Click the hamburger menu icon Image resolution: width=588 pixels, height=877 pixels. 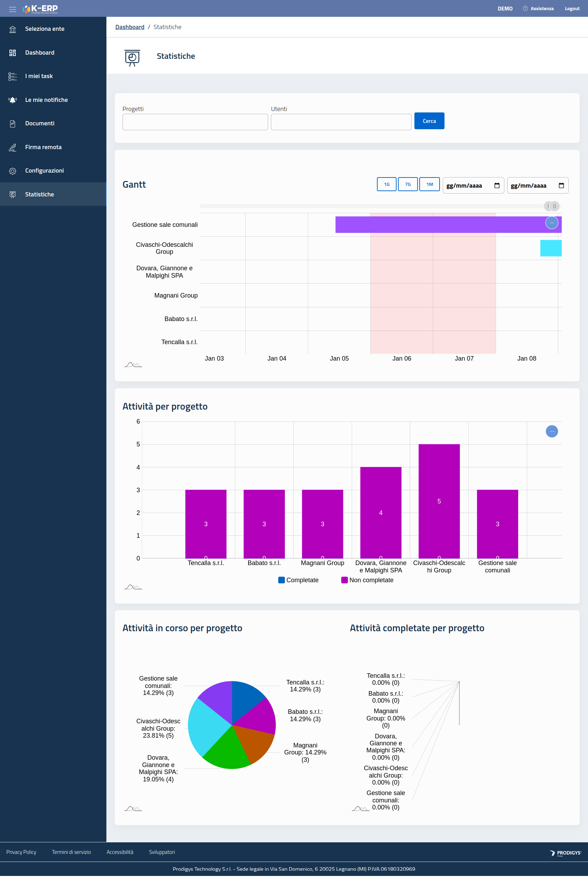point(12,9)
